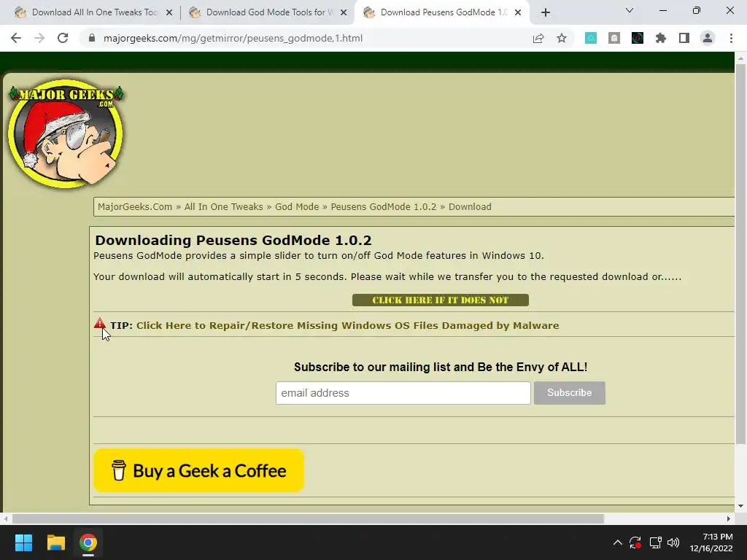Screen dimensions: 747x560
Task: Click the 'Downloading Peusens GodMode 1.0.2' heading
Action: [233, 240]
